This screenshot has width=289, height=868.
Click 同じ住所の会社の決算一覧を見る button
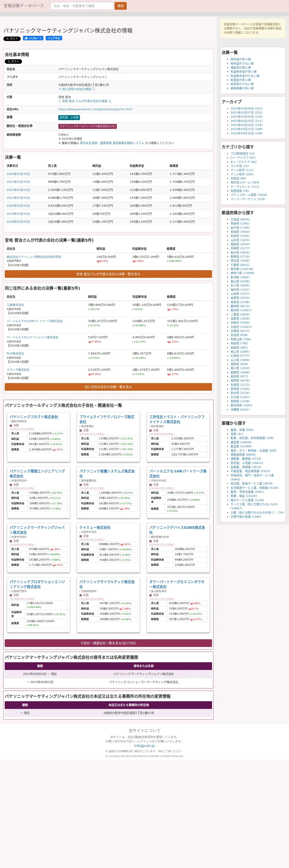108,387
